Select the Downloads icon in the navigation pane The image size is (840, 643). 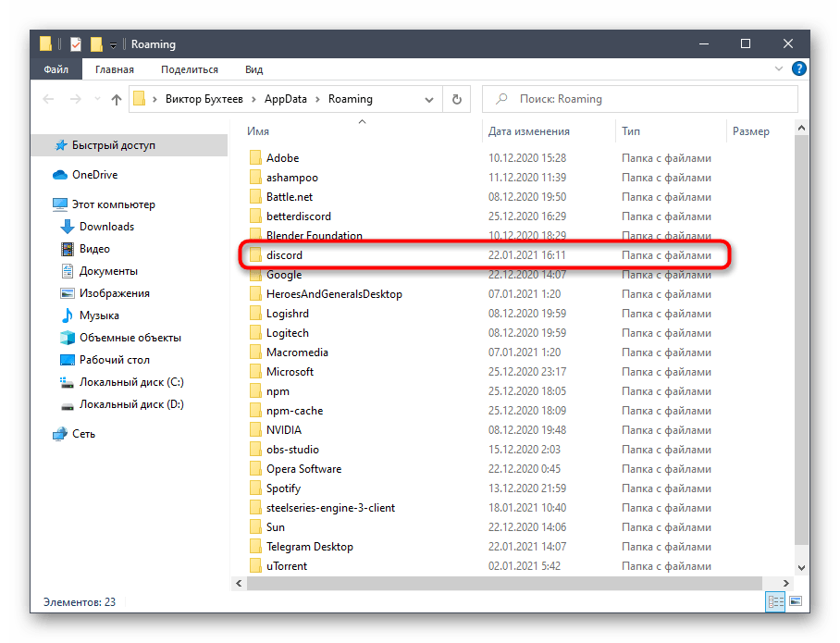68,227
